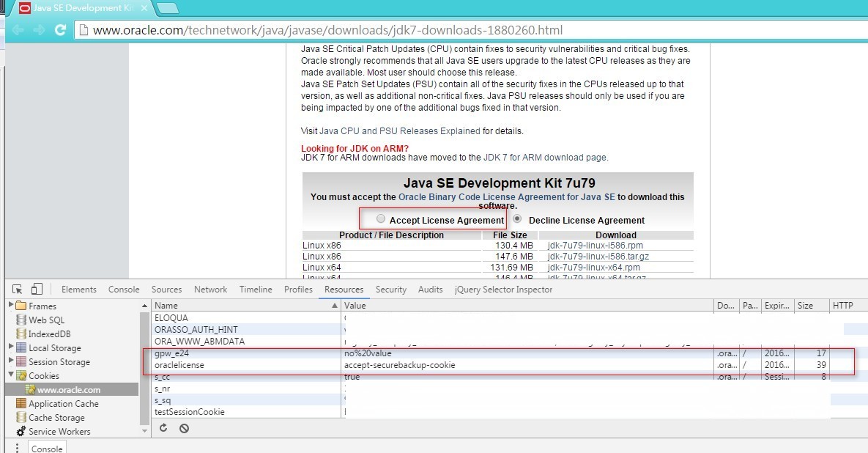
Task: Toggle DevTools device mode icon
Action: point(37,289)
